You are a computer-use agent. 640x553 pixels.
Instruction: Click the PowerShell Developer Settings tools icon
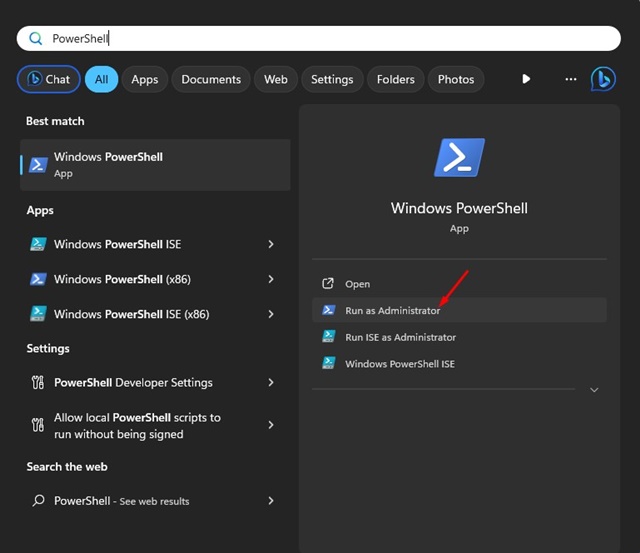click(x=38, y=382)
